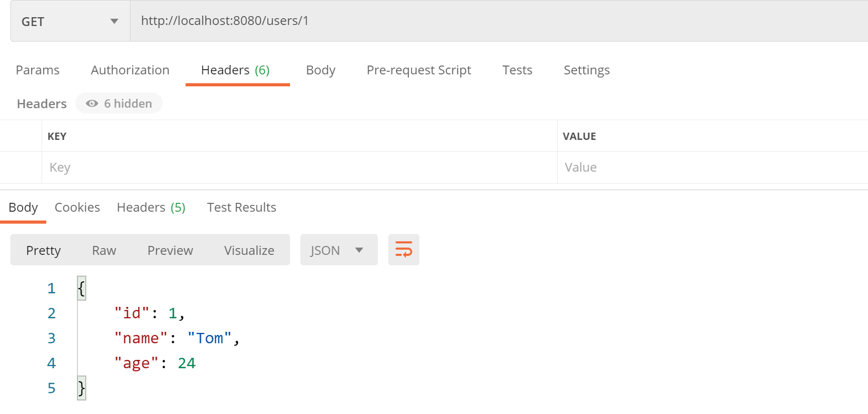
Task: Click the "id" key in response
Action: [132, 313]
